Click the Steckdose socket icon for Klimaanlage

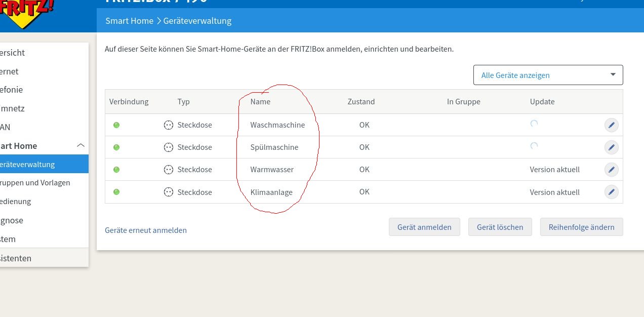[x=169, y=192]
